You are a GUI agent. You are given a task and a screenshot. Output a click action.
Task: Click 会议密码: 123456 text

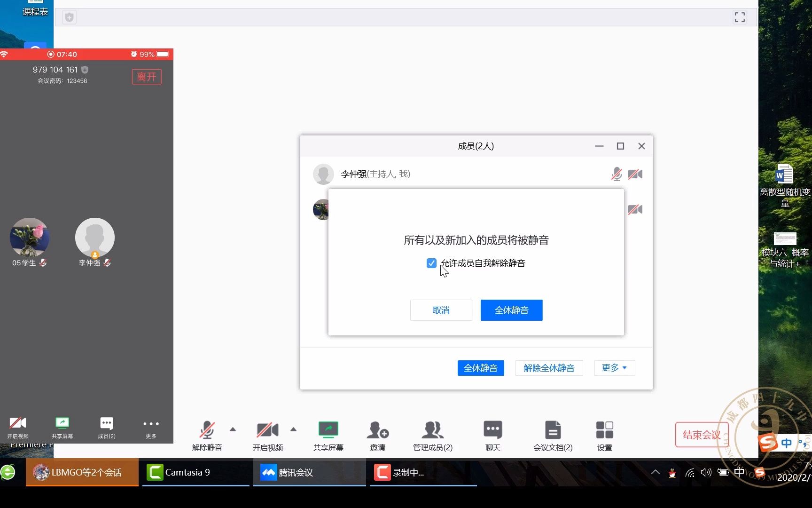point(62,81)
